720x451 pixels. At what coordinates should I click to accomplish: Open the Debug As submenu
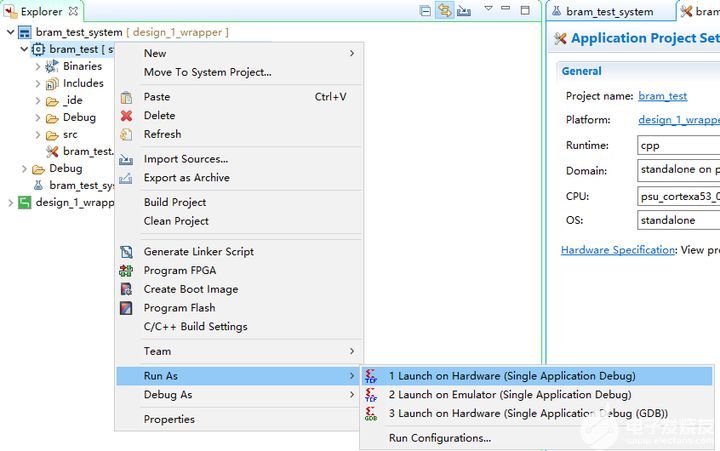pos(239,395)
